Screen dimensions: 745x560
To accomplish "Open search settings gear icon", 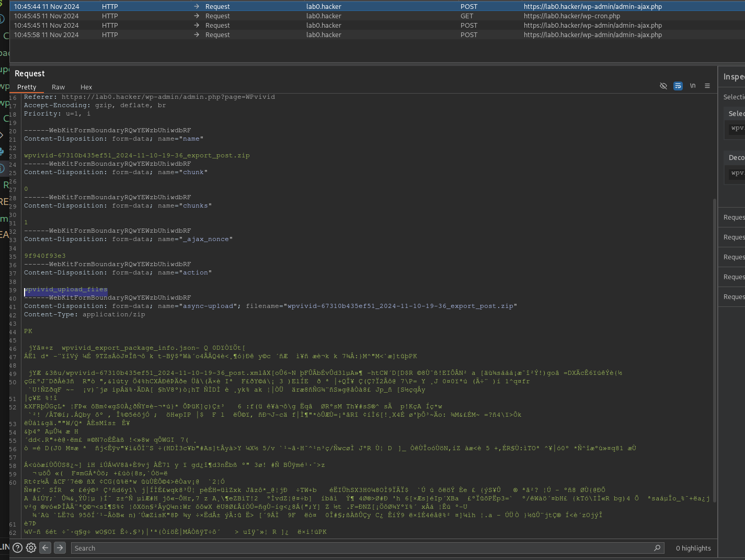I will [x=31, y=547].
